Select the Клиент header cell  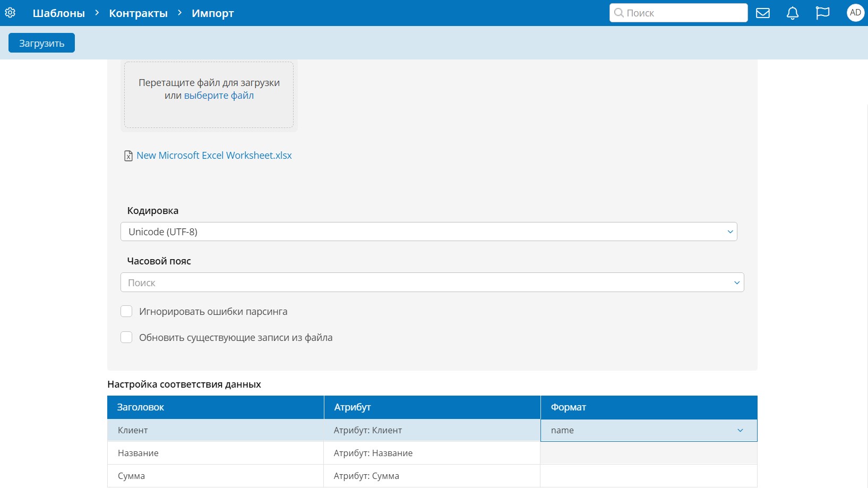point(216,431)
